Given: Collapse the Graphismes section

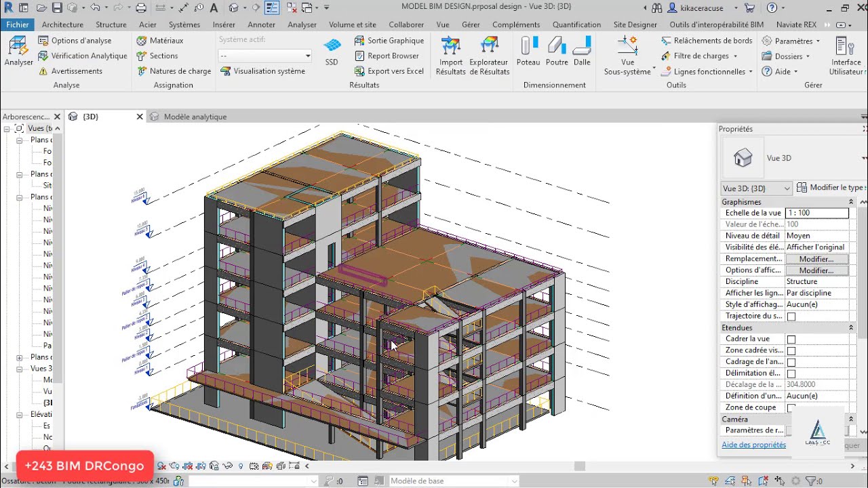Looking at the screenshot, I should (x=851, y=202).
